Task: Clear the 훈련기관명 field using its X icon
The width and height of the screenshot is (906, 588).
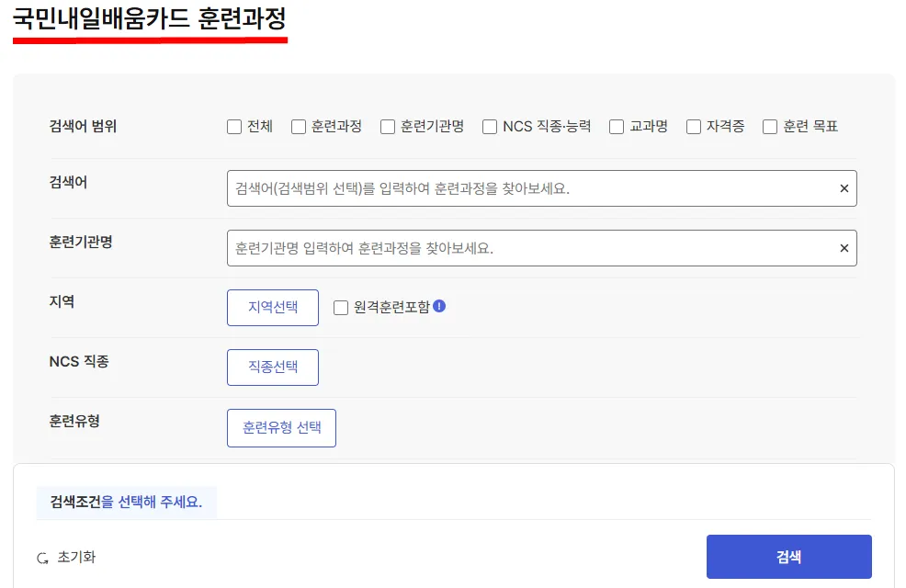Action: 844,248
